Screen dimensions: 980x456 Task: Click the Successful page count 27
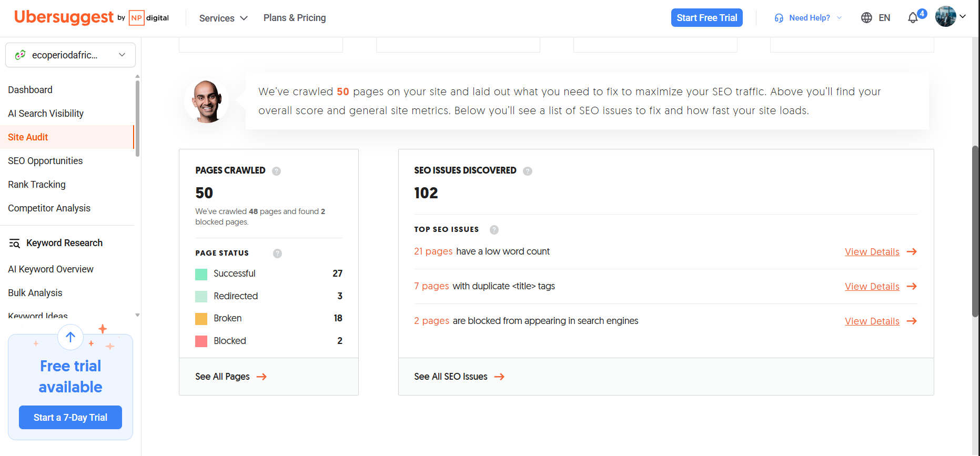(x=338, y=273)
